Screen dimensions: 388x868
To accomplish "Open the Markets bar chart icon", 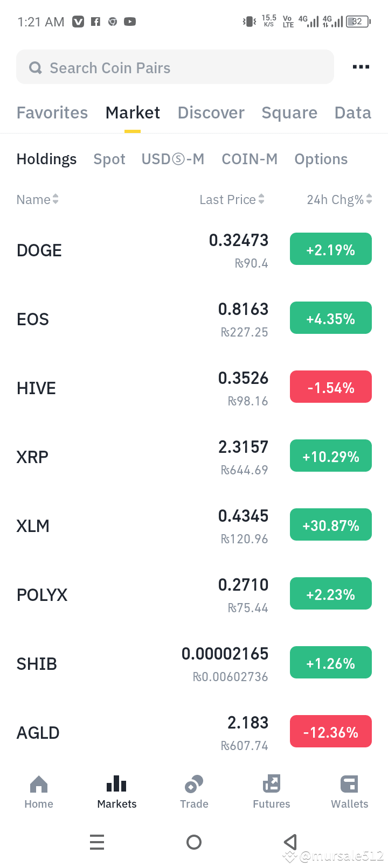I will (x=116, y=785).
